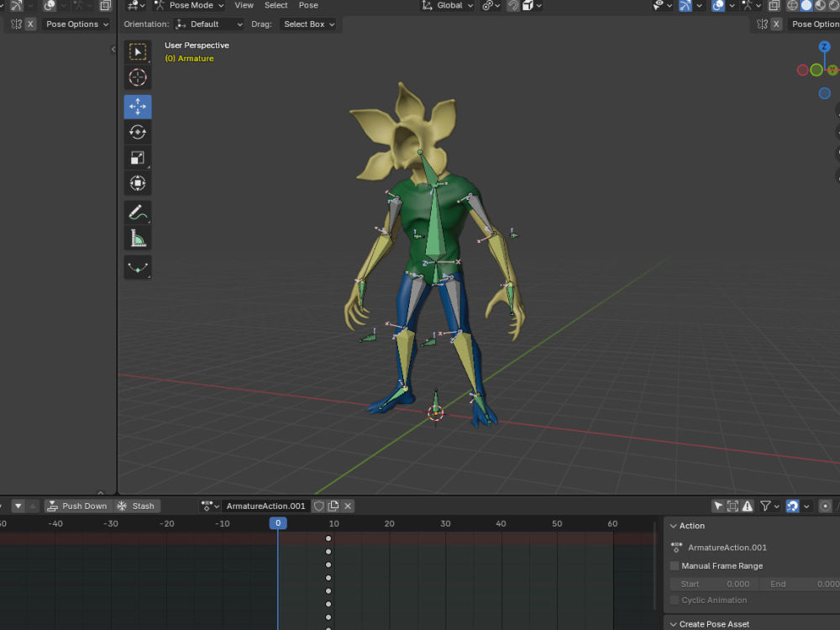The height and width of the screenshot is (630, 840).
Task: Enable the Manual Frame Range checkbox
Action: point(675,565)
